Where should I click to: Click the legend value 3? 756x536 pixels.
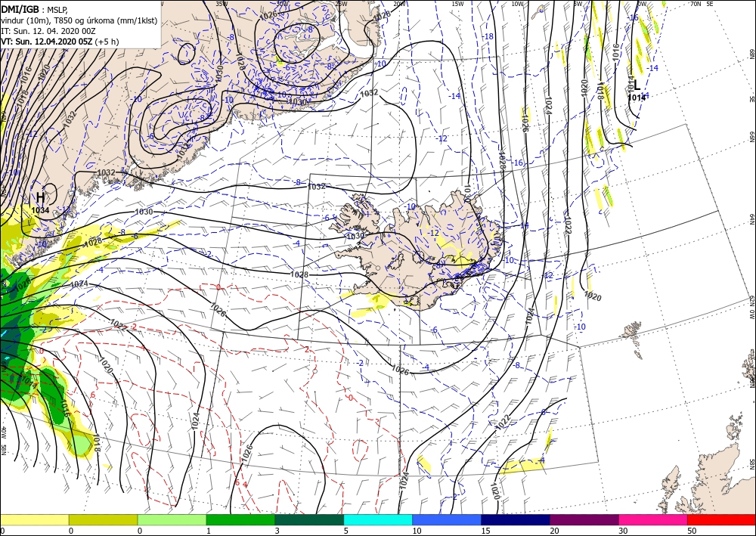[277, 531]
